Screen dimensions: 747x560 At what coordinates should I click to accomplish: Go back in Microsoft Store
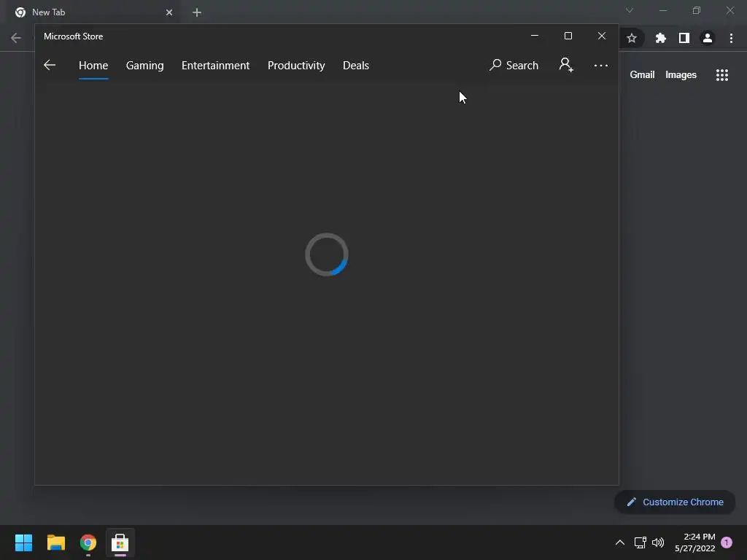[x=50, y=65]
